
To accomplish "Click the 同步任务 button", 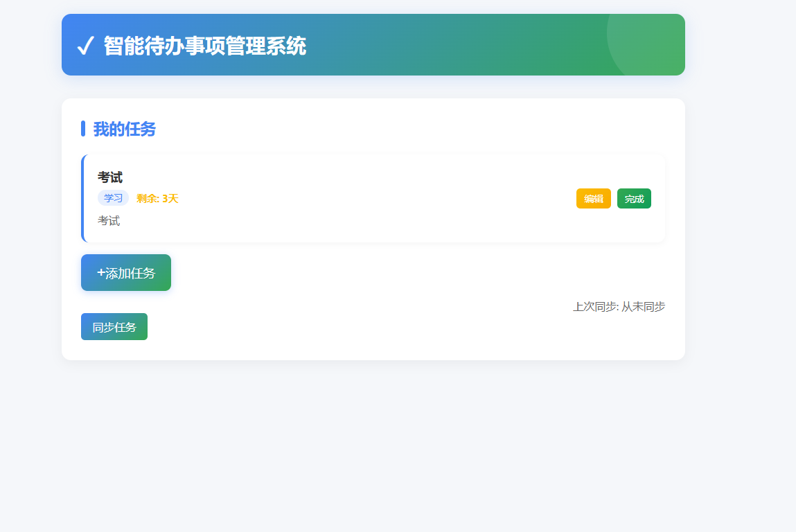I will 114,326.
